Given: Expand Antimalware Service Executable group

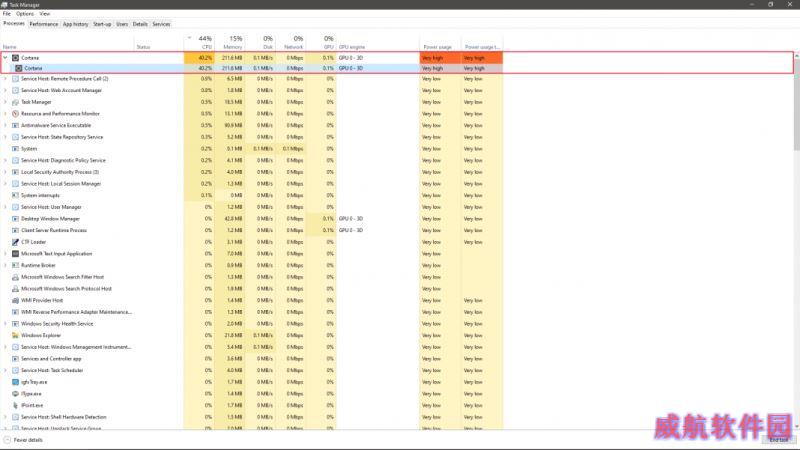Looking at the screenshot, I should pyautogui.click(x=6, y=125).
